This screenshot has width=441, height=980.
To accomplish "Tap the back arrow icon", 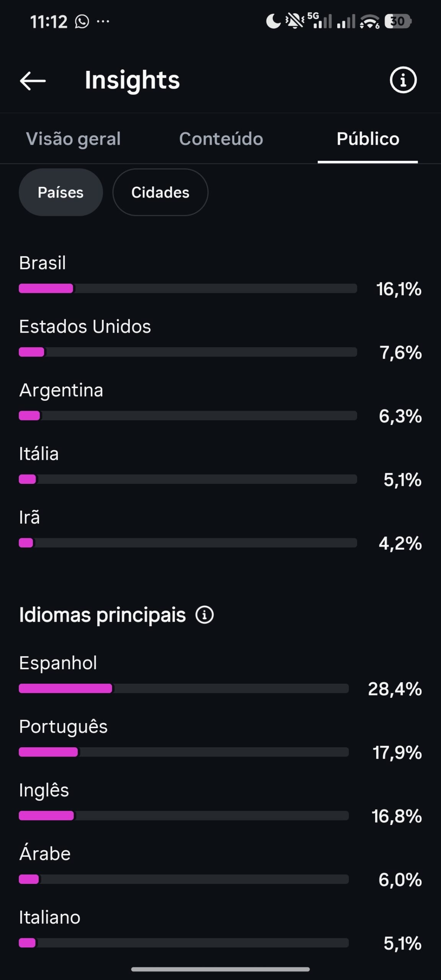I will click(33, 81).
